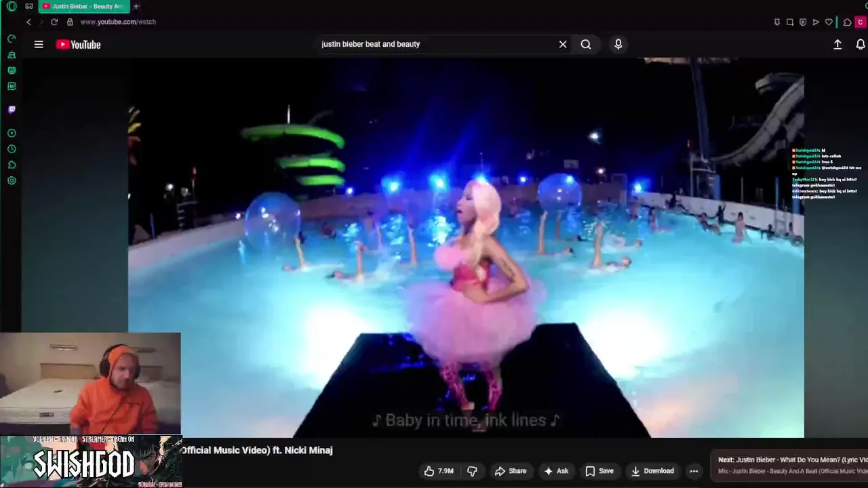
Task: Open the pink C profile avatar
Action: (861, 22)
